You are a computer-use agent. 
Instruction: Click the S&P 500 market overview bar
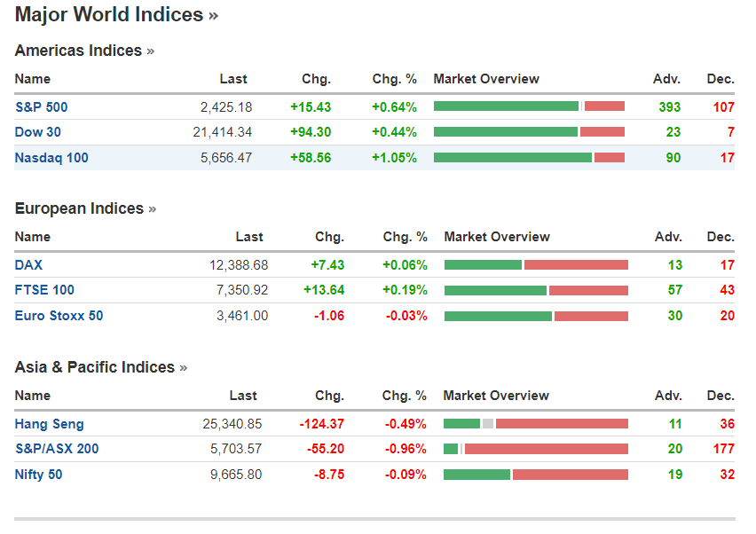(529, 106)
